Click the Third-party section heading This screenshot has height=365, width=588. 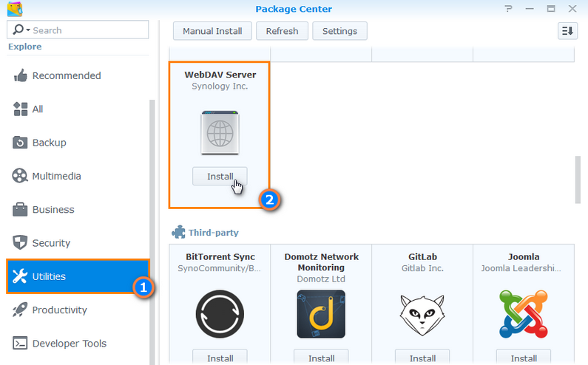click(x=213, y=233)
